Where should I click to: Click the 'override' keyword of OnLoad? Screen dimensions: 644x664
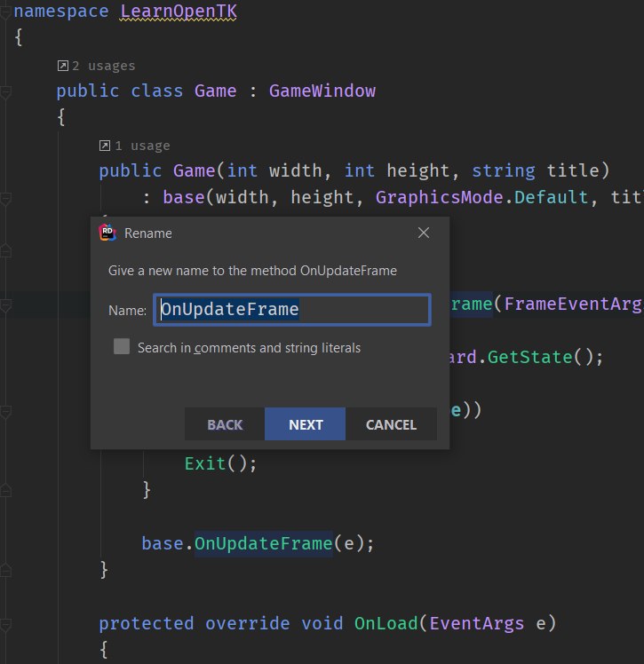pos(248,623)
